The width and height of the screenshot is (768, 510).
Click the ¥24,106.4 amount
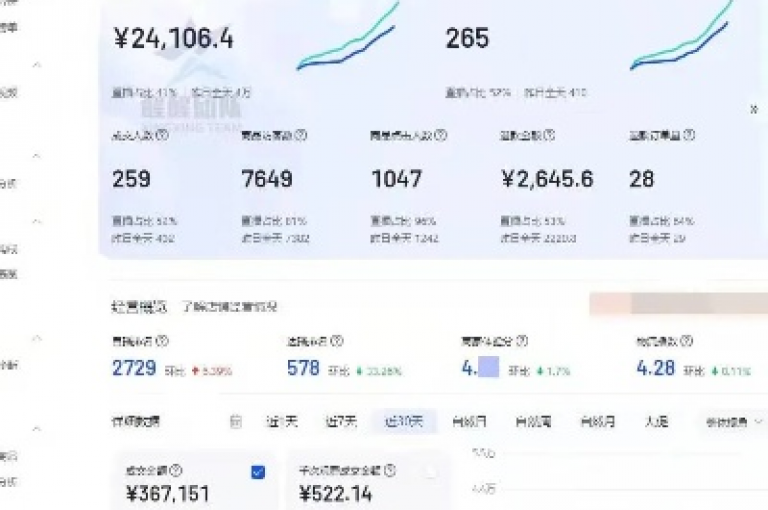173,38
